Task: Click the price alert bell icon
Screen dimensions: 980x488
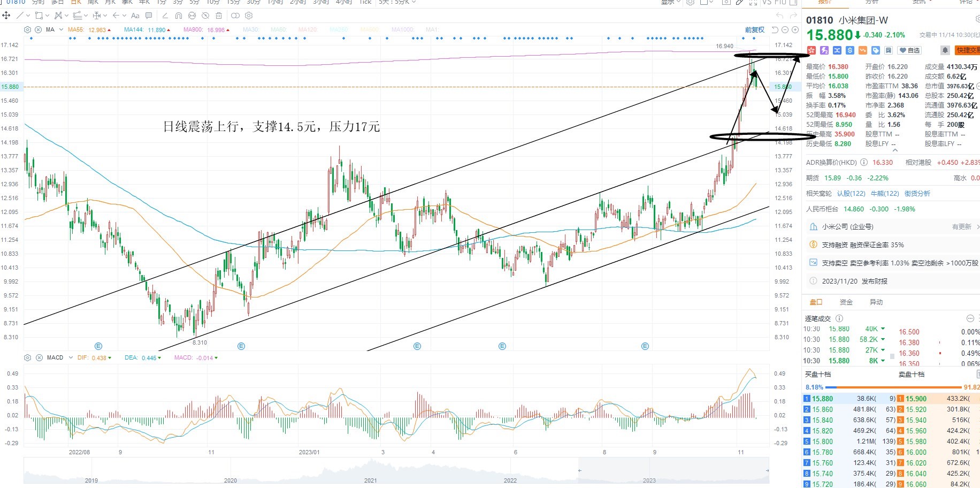Action: [x=945, y=50]
